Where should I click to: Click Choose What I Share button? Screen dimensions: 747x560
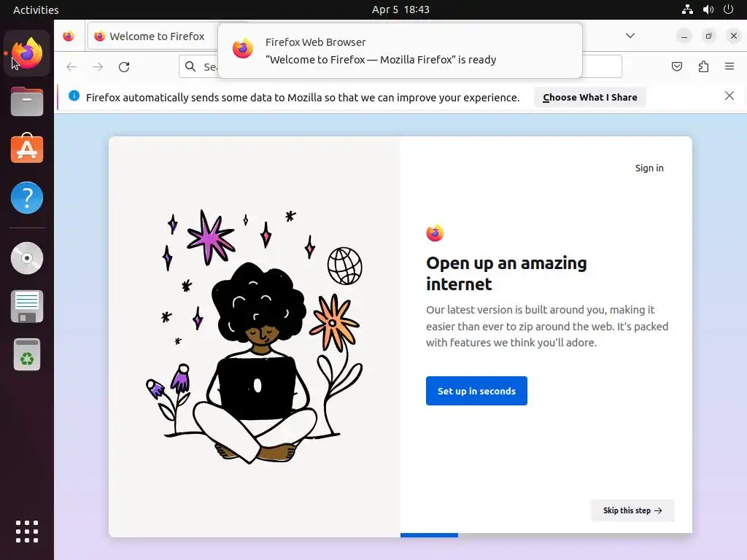[589, 97]
